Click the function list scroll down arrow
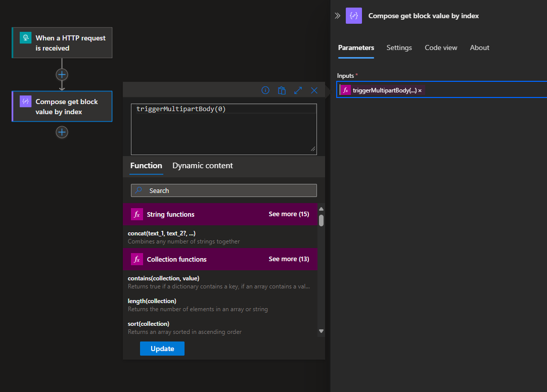This screenshot has height=392, width=547. point(322,331)
